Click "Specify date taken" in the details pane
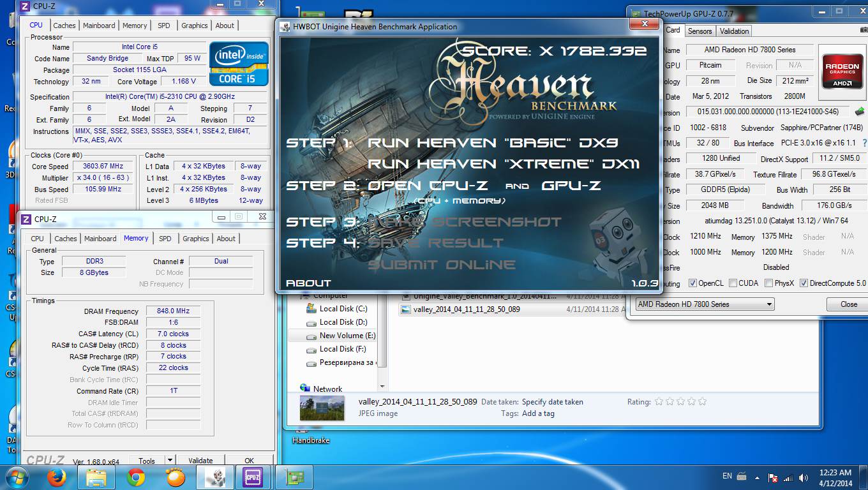The width and height of the screenshot is (868, 490). (x=552, y=402)
